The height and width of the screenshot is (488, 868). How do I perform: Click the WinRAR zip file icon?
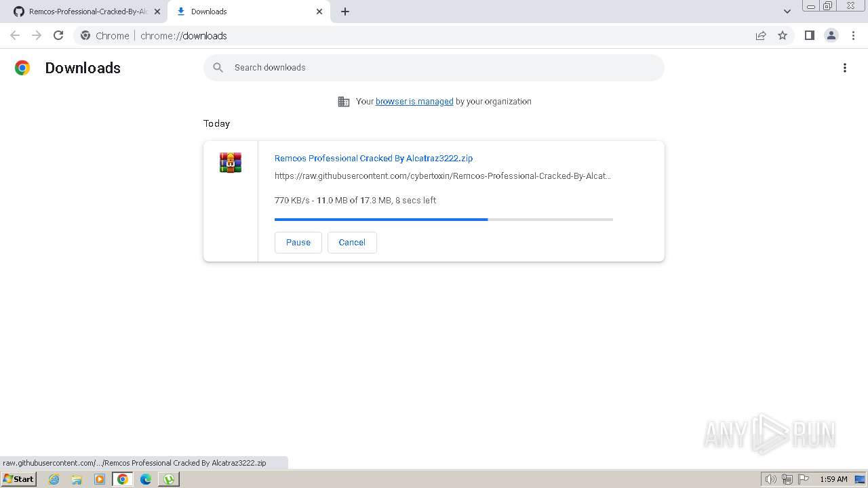click(x=231, y=163)
